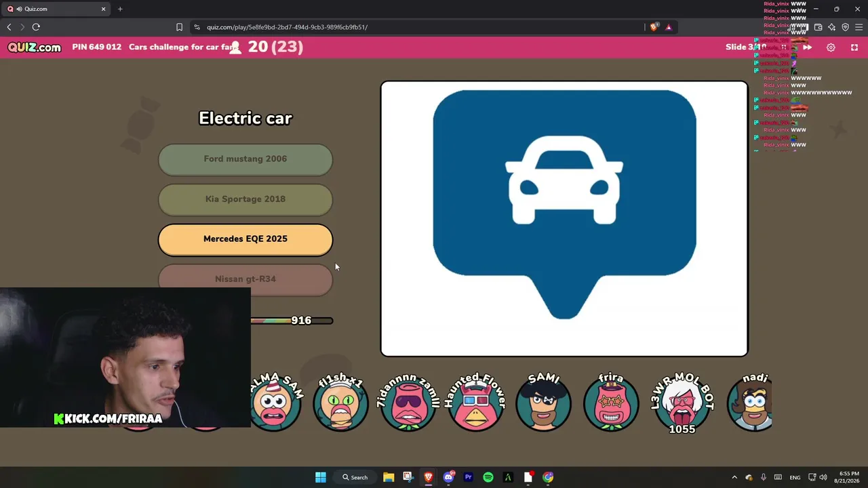Open Leo AI assistant icon
Screen dimensions: 868x488
click(x=831, y=27)
